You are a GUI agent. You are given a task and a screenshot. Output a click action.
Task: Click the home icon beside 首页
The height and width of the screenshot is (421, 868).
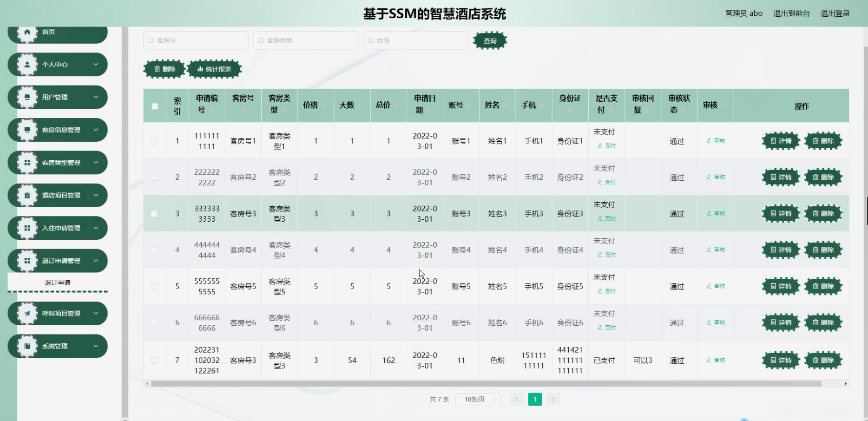27,32
